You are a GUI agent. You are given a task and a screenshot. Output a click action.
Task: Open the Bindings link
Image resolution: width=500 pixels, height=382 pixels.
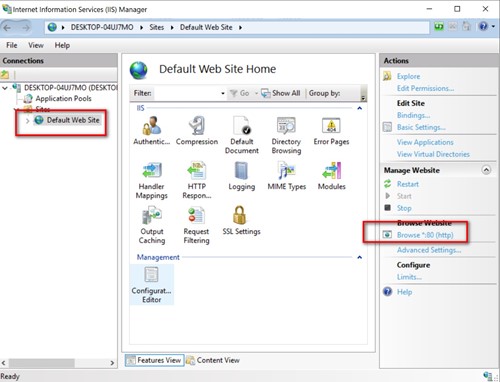coord(413,115)
